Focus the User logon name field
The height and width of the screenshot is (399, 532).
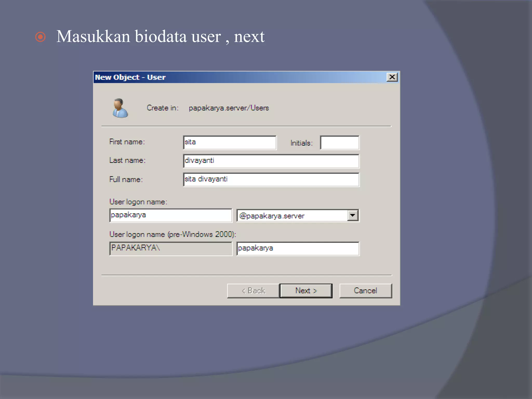tap(171, 215)
